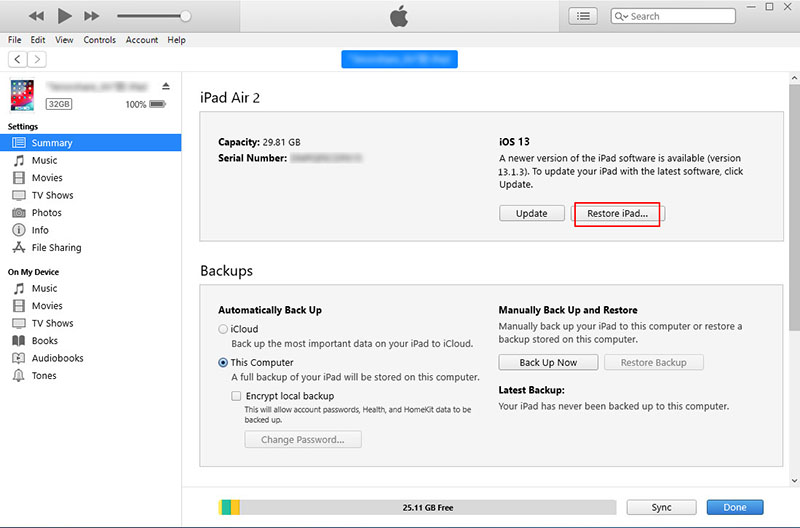Click the Tones bell icon
This screenshot has height=528, width=800.
click(x=19, y=376)
